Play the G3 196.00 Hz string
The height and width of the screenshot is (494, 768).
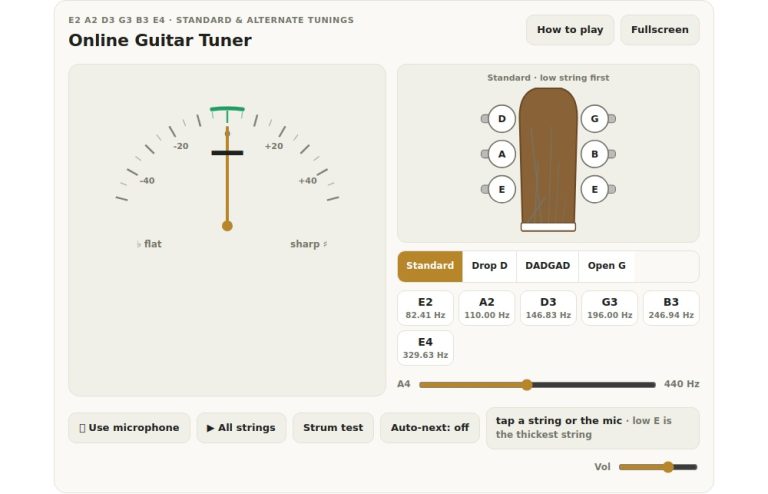click(x=610, y=308)
